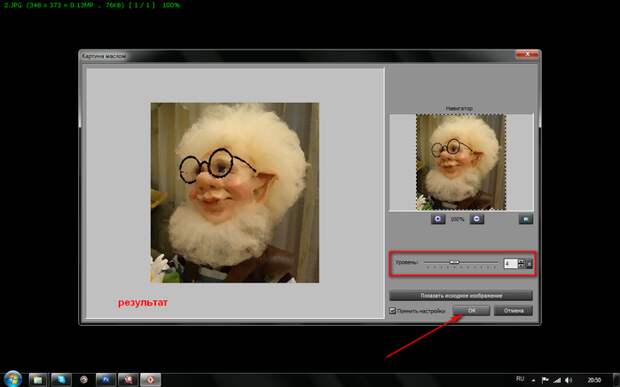Decrease the level with the spinner down arrow
The height and width of the screenshot is (387, 620).
tap(521, 266)
